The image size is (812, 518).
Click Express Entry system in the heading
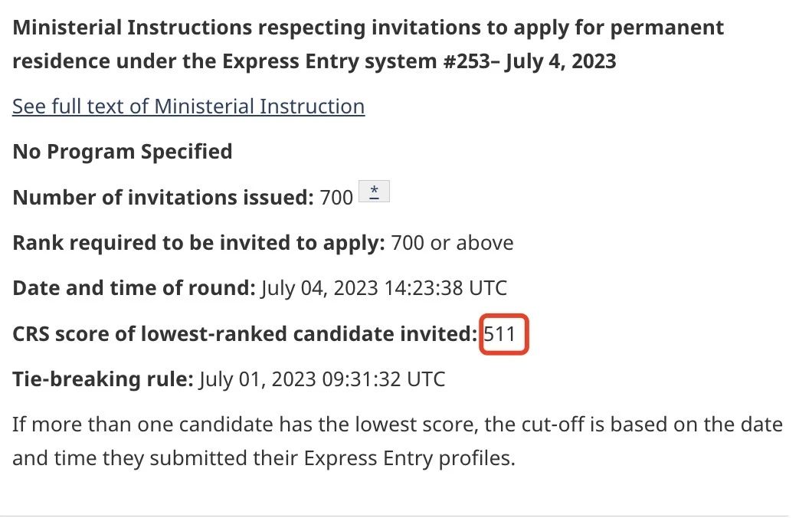[329, 61]
